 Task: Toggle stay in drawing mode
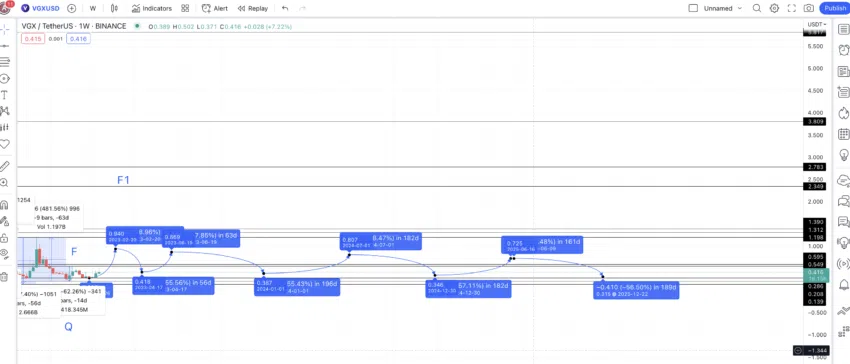(4, 221)
